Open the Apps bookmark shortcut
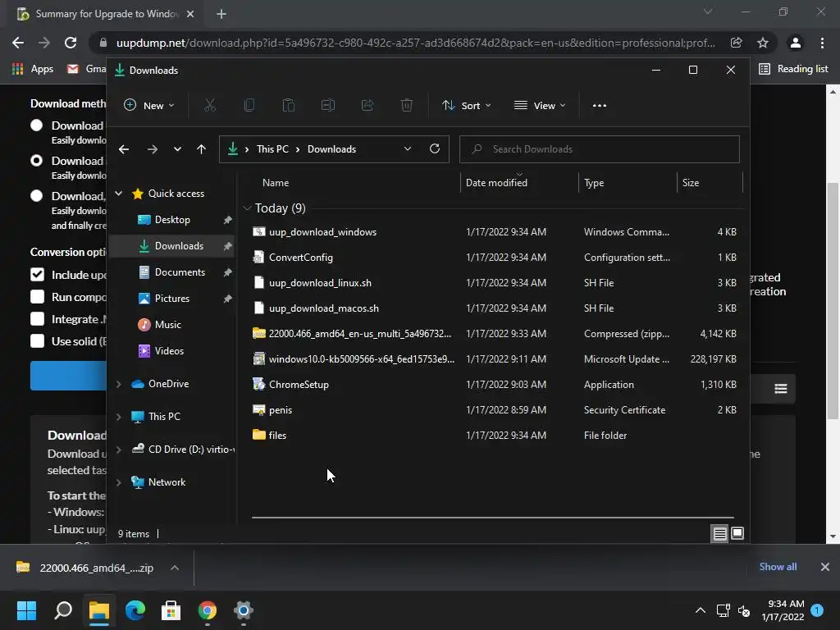 32,69
